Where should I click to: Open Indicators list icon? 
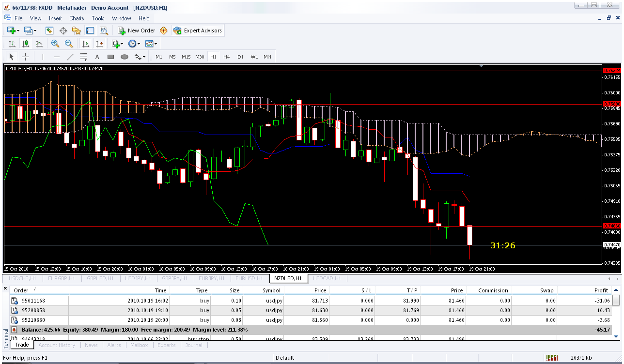(116, 44)
